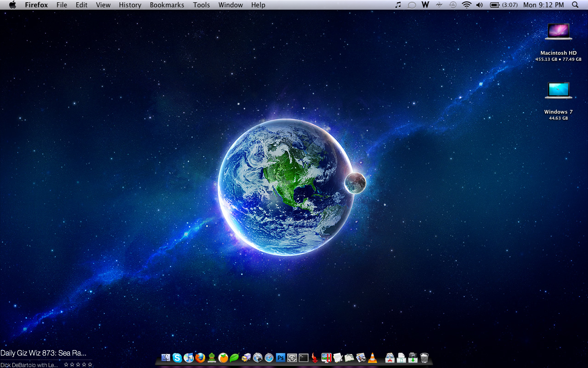This screenshot has width=588, height=368.
Task: Open the Firefox application menu
Action: 36,5
